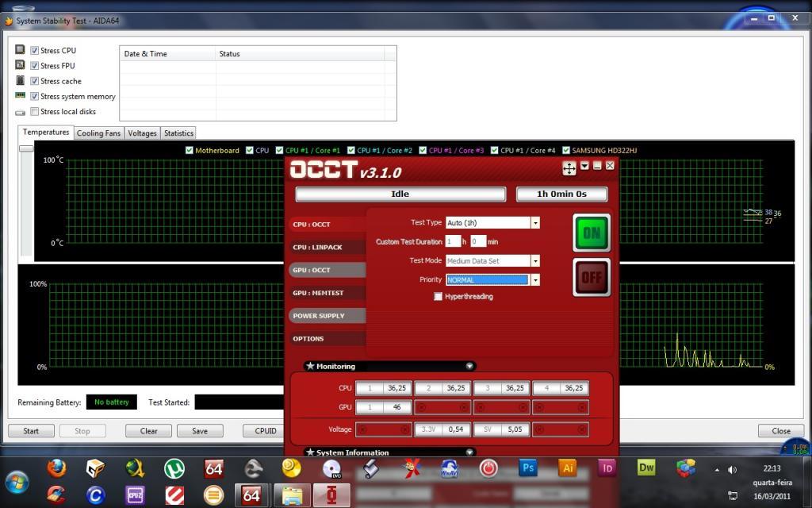Toggle the Stress FPU checkbox
The image size is (812, 508).
tap(34, 66)
